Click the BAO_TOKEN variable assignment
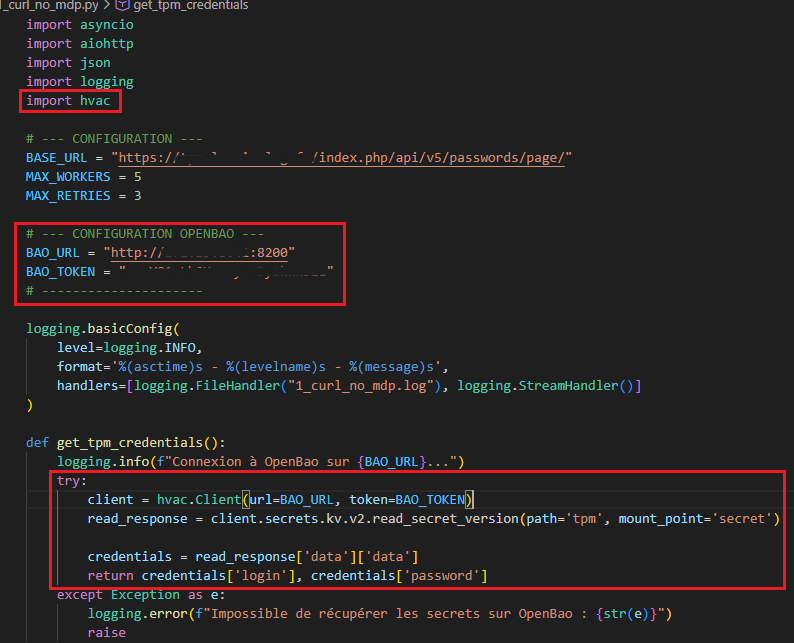The image size is (794, 643). point(60,271)
